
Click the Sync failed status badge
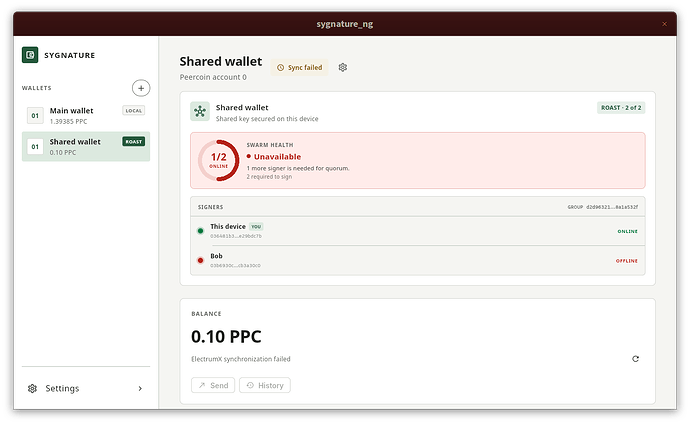(x=300, y=67)
